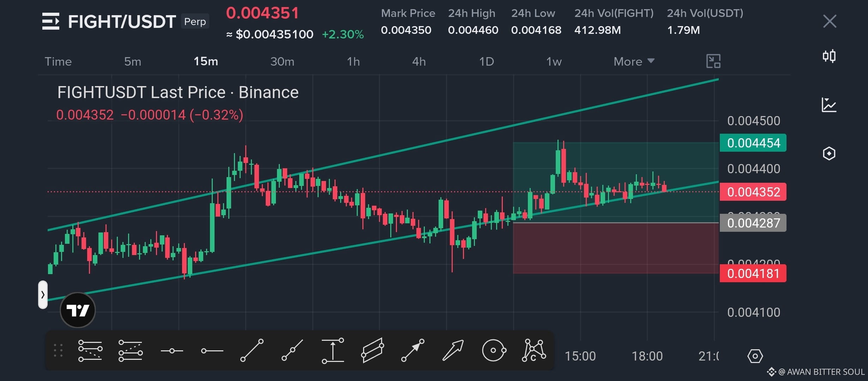Select the 15m timeframe tab
This screenshot has height=381, width=868.
pyautogui.click(x=206, y=61)
